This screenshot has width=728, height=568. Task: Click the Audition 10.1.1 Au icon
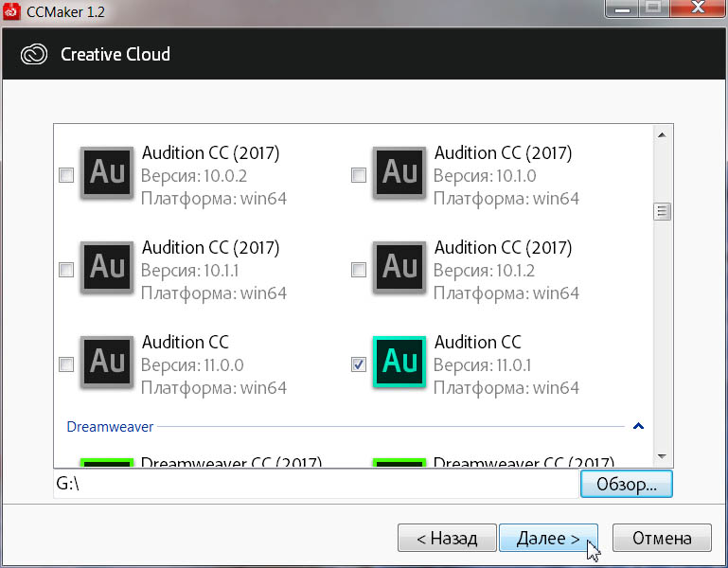107,268
